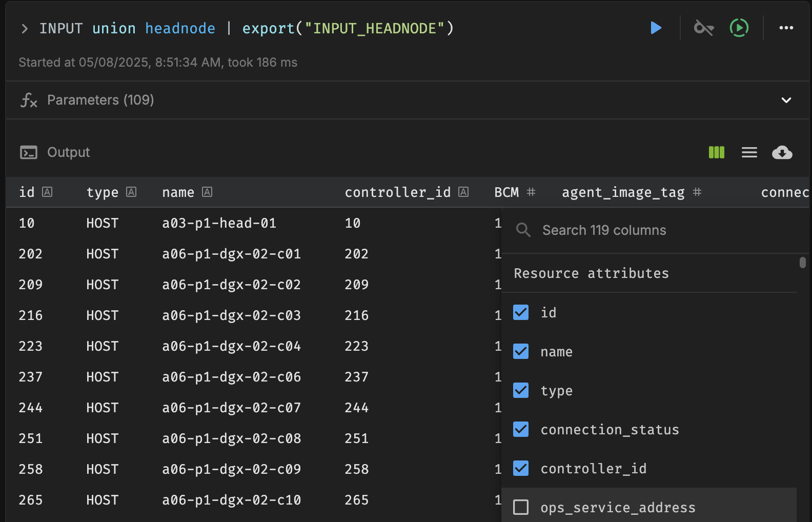The image size is (812, 522).
Task: Uncheck the controller_id column checkbox
Action: click(x=521, y=468)
